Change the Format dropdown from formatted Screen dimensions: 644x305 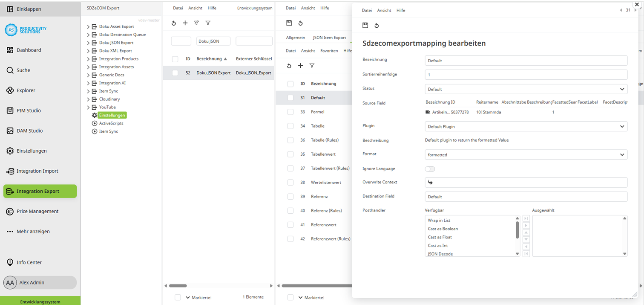click(x=526, y=154)
